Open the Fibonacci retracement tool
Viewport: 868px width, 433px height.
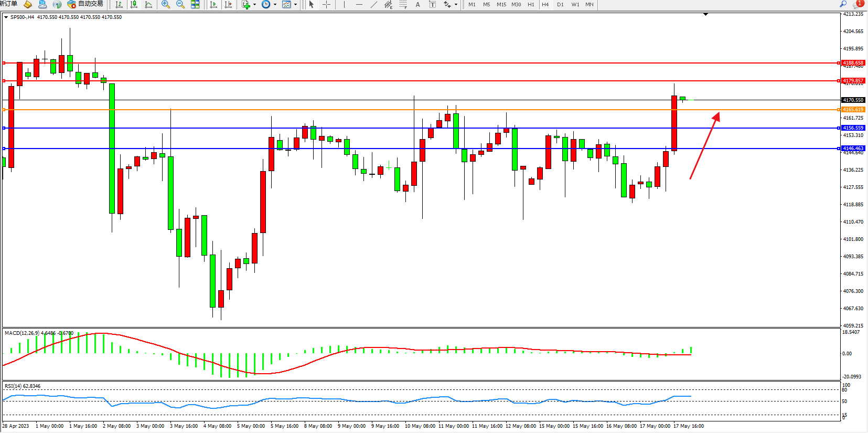(403, 5)
